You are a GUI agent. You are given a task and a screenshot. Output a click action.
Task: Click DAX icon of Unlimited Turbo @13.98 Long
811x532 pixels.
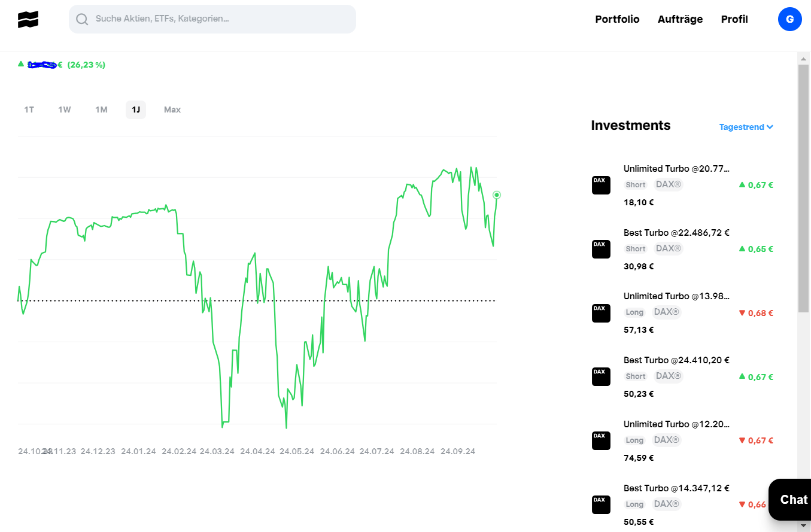601,313
